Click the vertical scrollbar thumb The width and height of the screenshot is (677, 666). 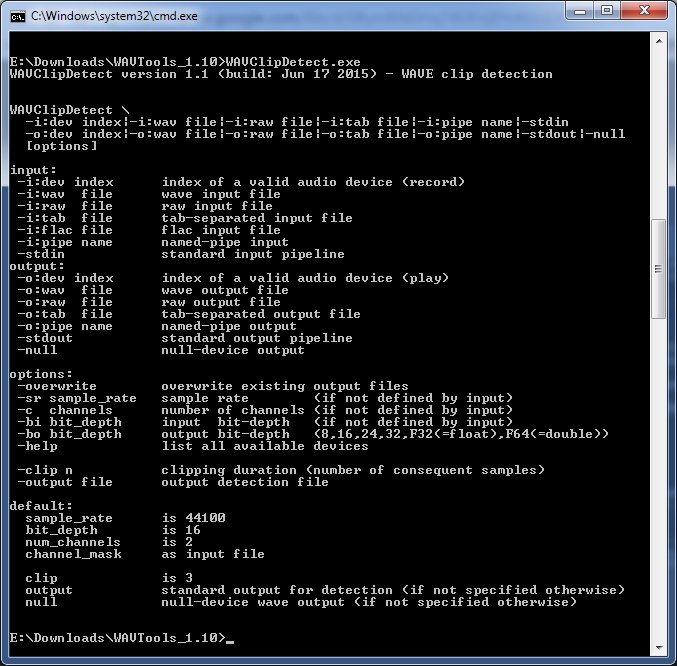point(659,269)
